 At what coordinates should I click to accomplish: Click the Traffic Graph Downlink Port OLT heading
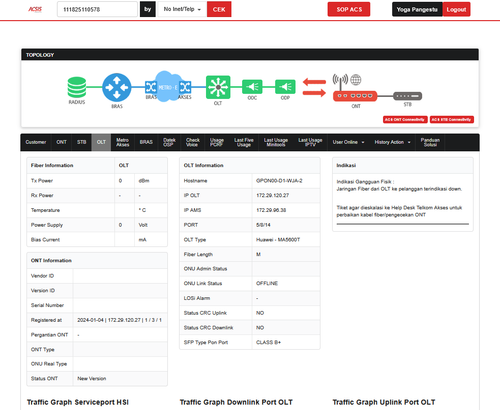(x=236, y=402)
